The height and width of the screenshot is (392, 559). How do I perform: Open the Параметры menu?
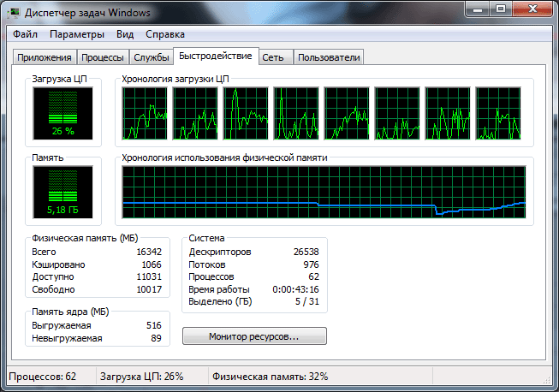[77, 34]
